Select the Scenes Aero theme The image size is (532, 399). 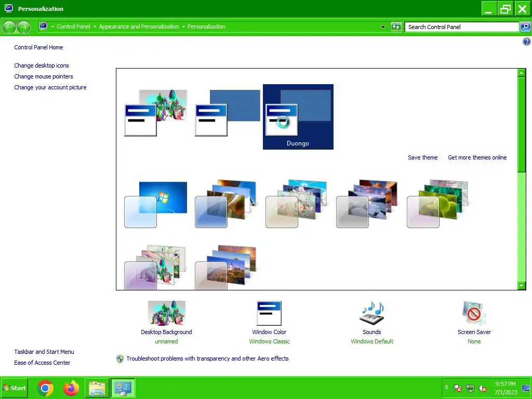pyautogui.click(x=155, y=268)
